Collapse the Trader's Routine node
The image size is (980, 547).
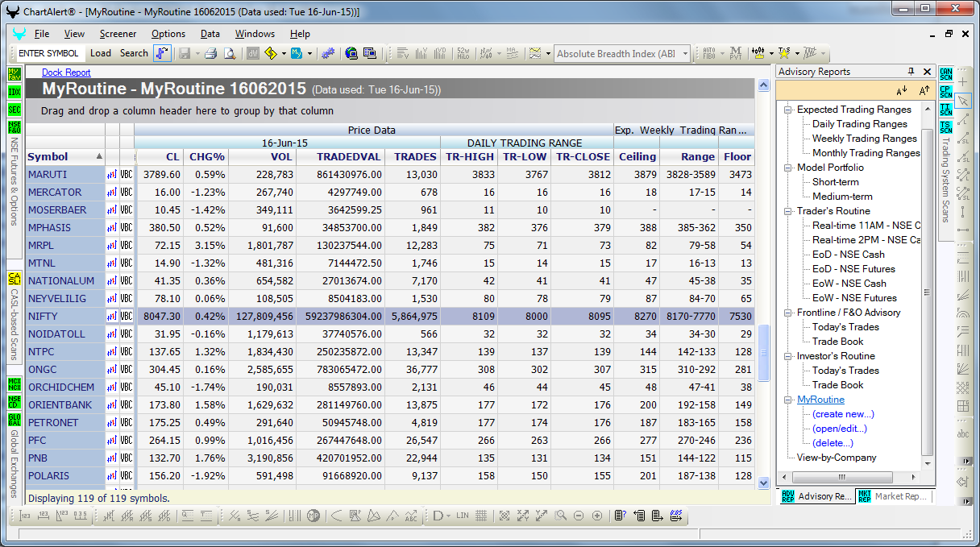[788, 211]
